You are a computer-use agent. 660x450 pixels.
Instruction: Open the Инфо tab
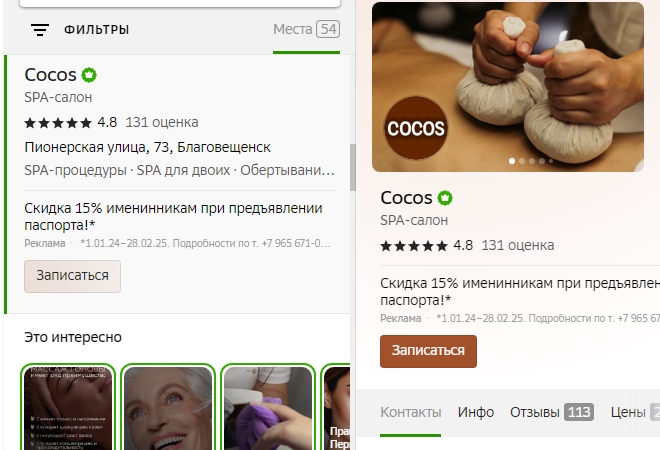476,412
